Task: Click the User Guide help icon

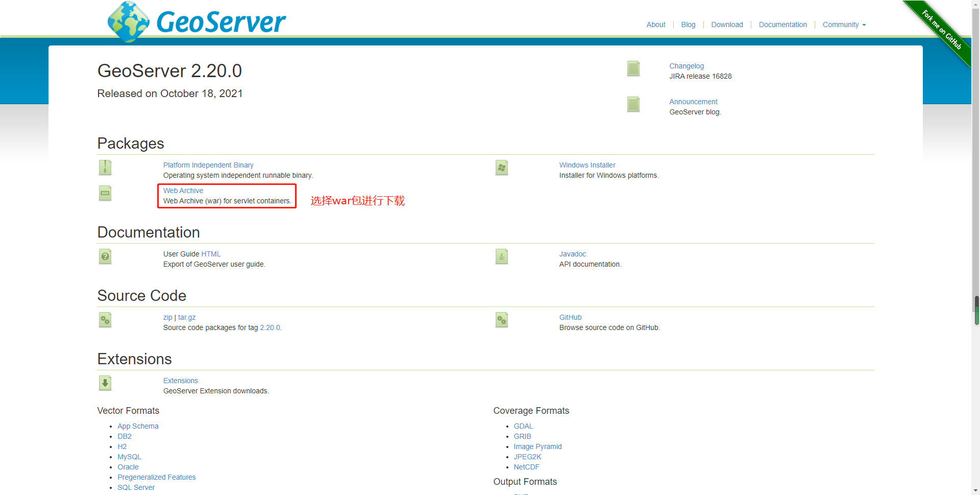Action: coord(105,256)
